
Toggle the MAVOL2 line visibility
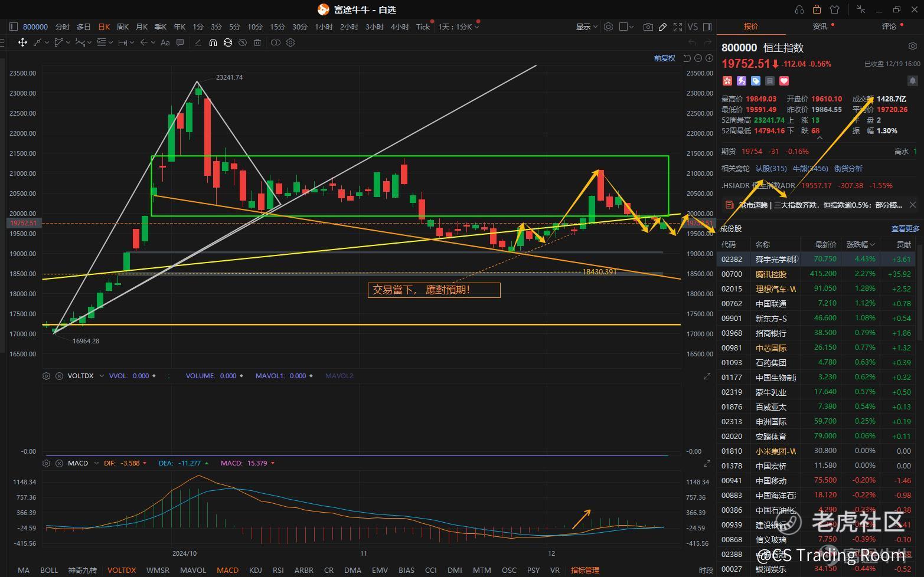tap(339, 376)
